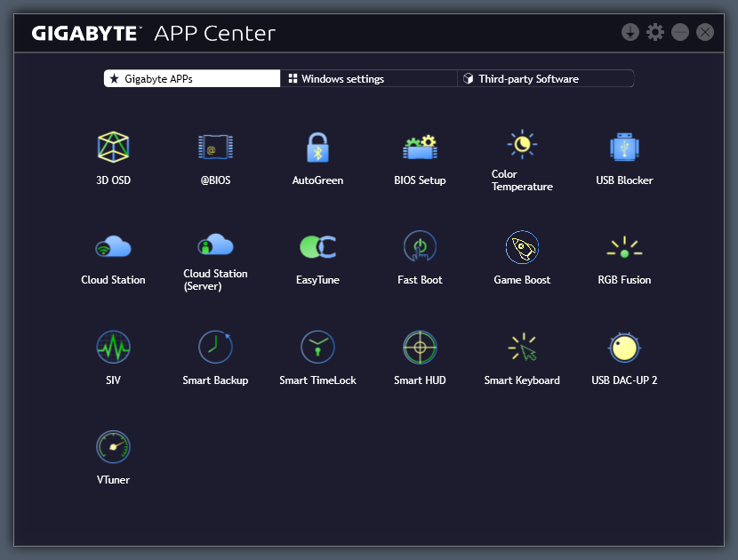Viewport: 738px width, 560px height.
Task: Open Cloud Station wifi cloud icon
Action: (x=113, y=246)
